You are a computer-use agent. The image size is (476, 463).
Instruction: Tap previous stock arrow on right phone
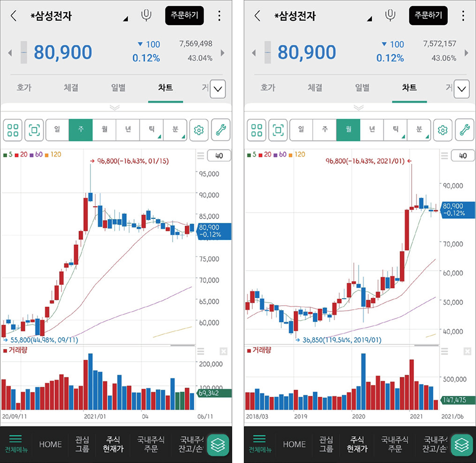[254, 53]
